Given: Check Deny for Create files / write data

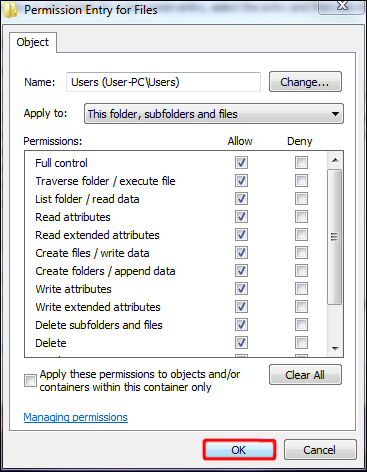Looking at the screenshot, I should click(301, 253).
